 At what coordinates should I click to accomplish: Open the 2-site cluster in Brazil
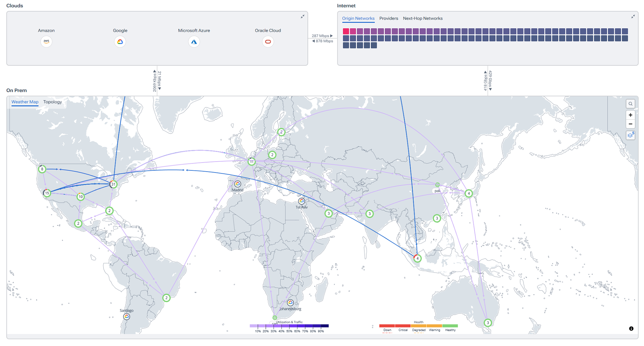pyautogui.click(x=166, y=298)
